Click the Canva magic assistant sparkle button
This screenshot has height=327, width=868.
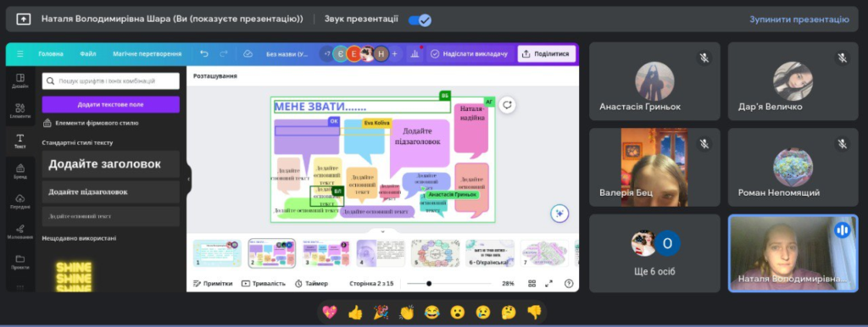click(559, 213)
